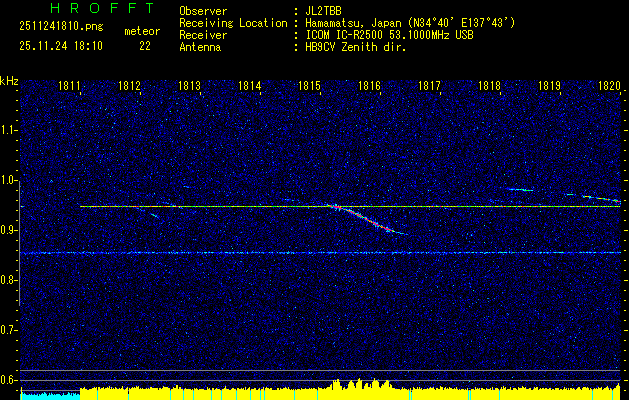Screen dimensions: 629x400
Task: Click the 0.7 frequency axis label
Action: tap(9, 330)
